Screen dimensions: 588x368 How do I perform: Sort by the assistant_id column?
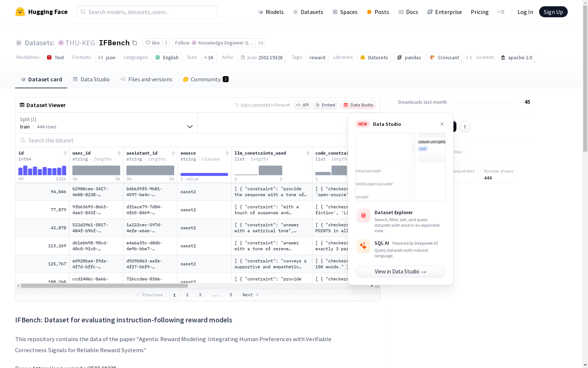coord(173,153)
